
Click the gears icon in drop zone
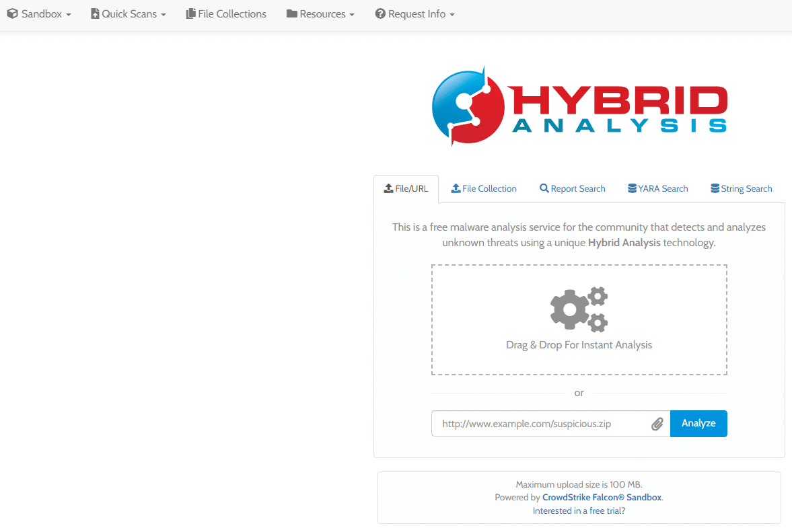click(579, 309)
